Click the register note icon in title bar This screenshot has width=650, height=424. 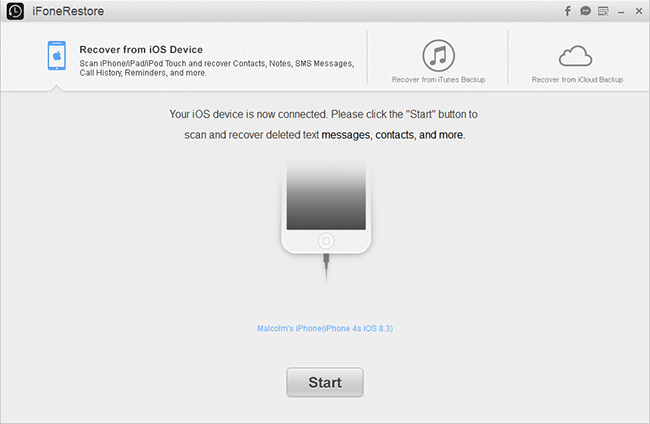(x=602, y=12)
